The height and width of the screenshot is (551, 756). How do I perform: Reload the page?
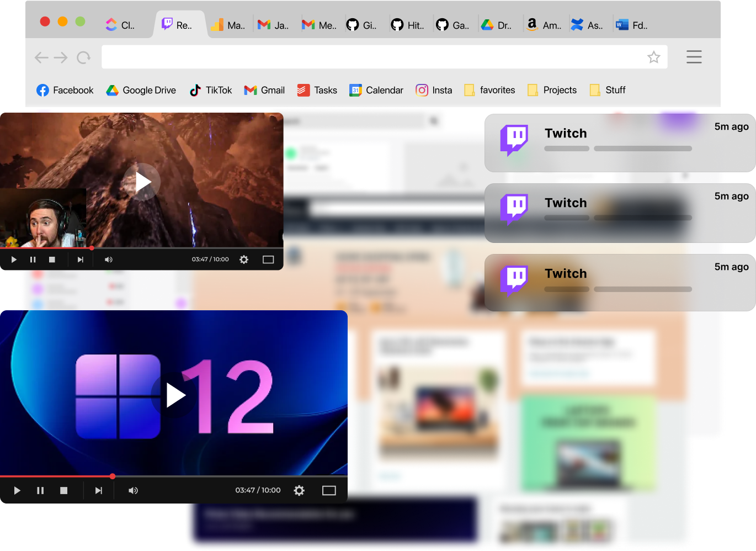[83, 57]
